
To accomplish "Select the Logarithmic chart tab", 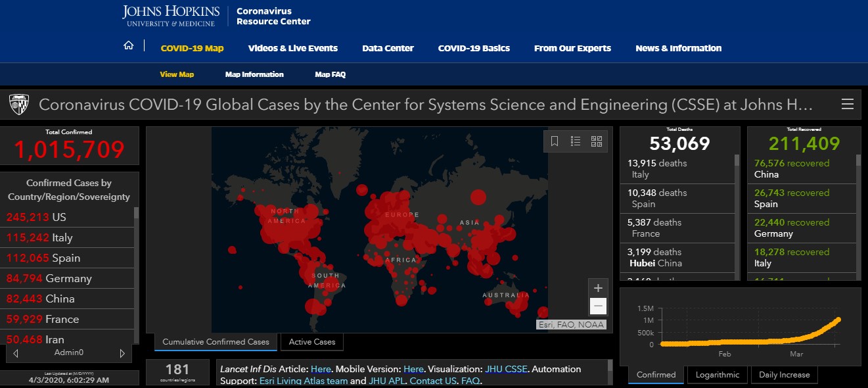I will (717, 375).
